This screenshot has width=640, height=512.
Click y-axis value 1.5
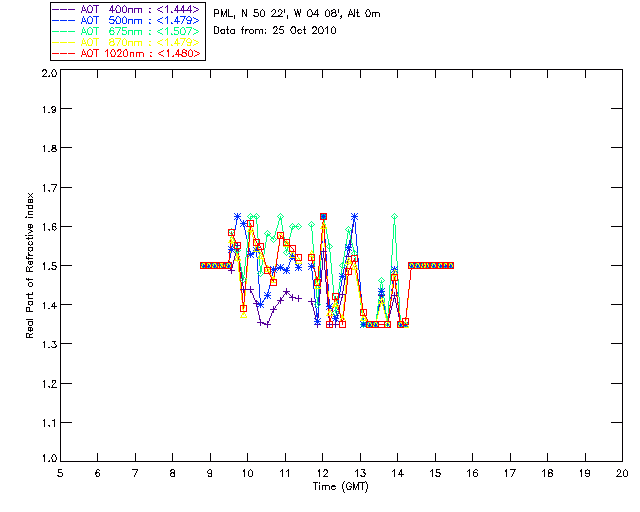[x=49, y=266]
